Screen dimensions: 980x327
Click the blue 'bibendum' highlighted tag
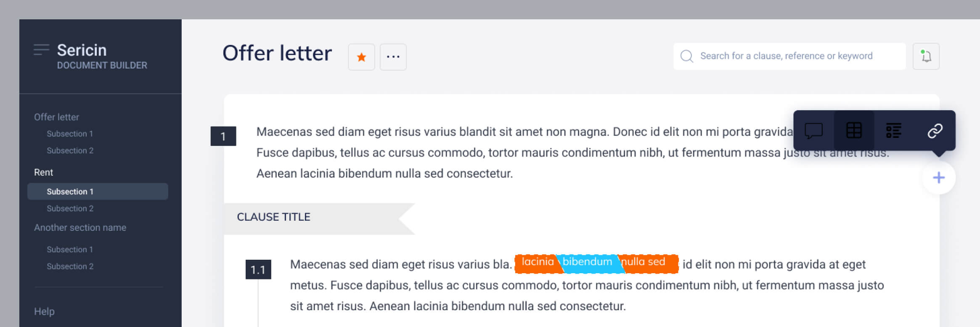pos(587,262)
